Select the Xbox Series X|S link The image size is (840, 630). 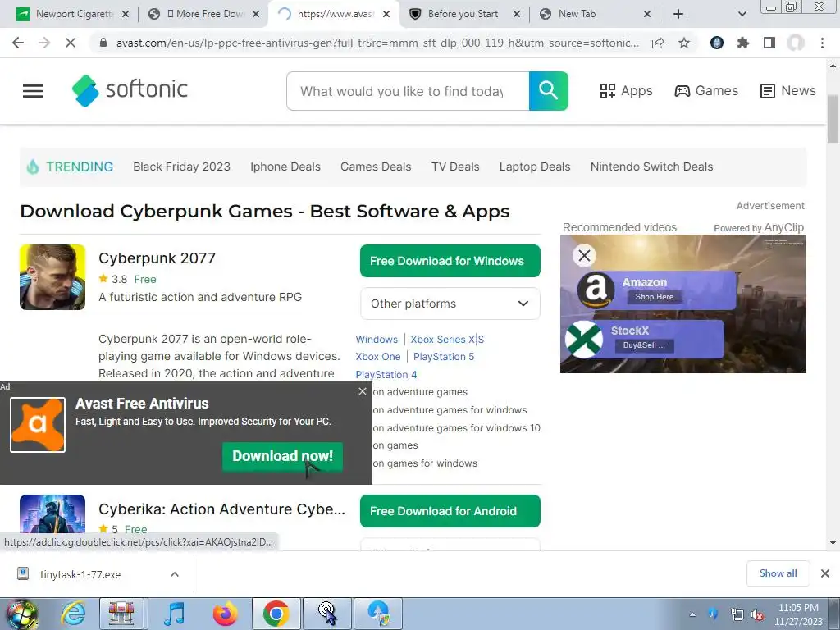coord(447,339)
